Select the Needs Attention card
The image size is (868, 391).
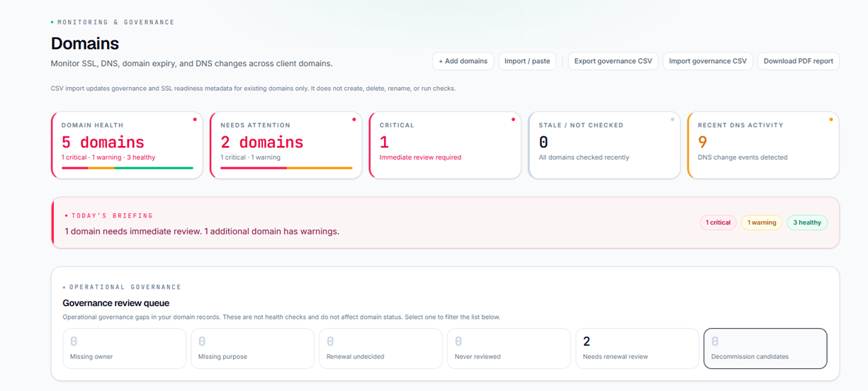pyautogui.click(x=286, y=144)
